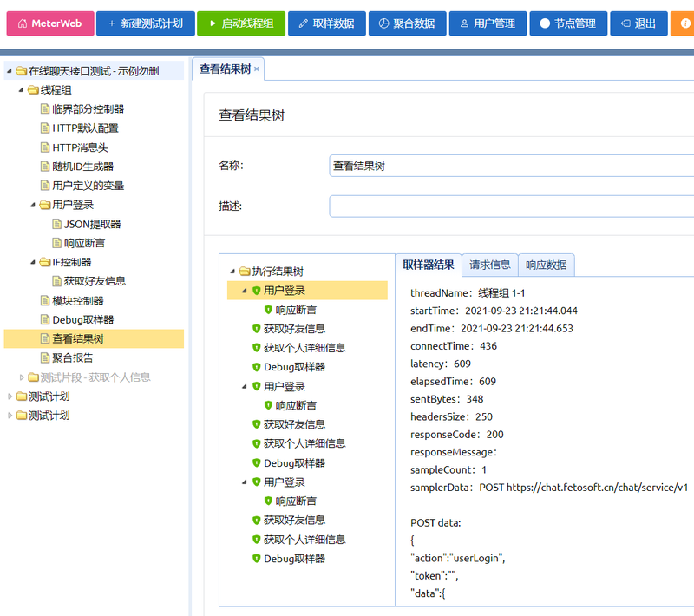Screen dimensions: 694x616
Task: Click shield of first Debug取样器 result
Action: tap(256, 367)
